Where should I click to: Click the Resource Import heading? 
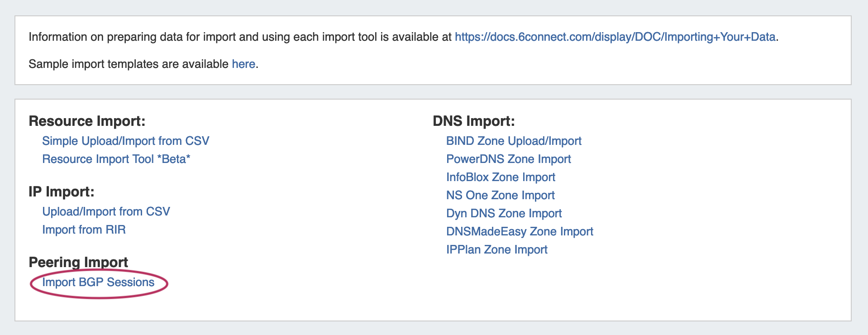[87, 121]
